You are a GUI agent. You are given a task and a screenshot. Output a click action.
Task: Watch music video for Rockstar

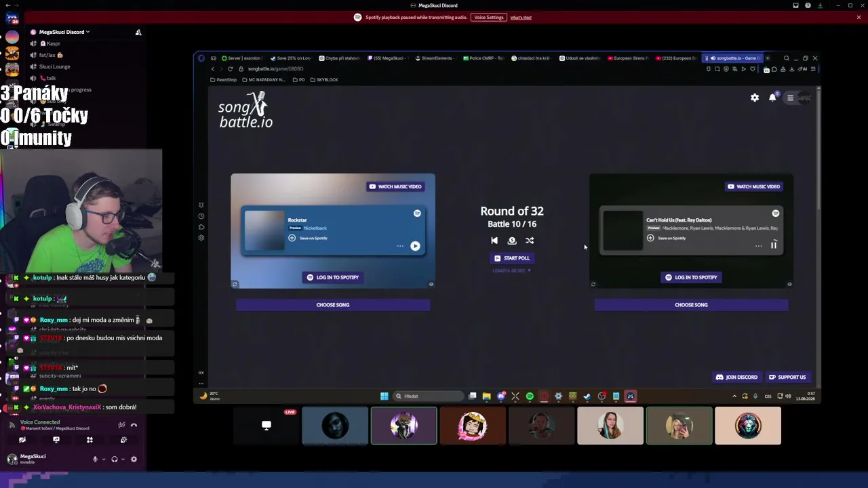click(395, 186)
